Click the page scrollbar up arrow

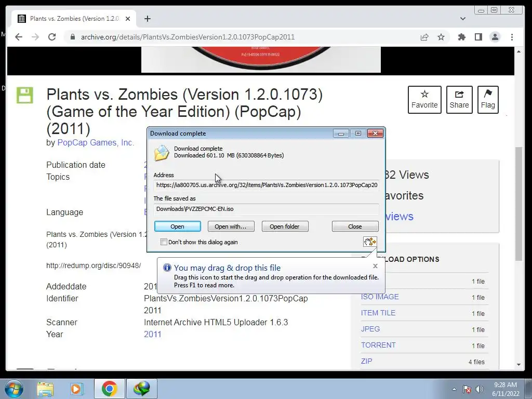[x=519, y=51]
